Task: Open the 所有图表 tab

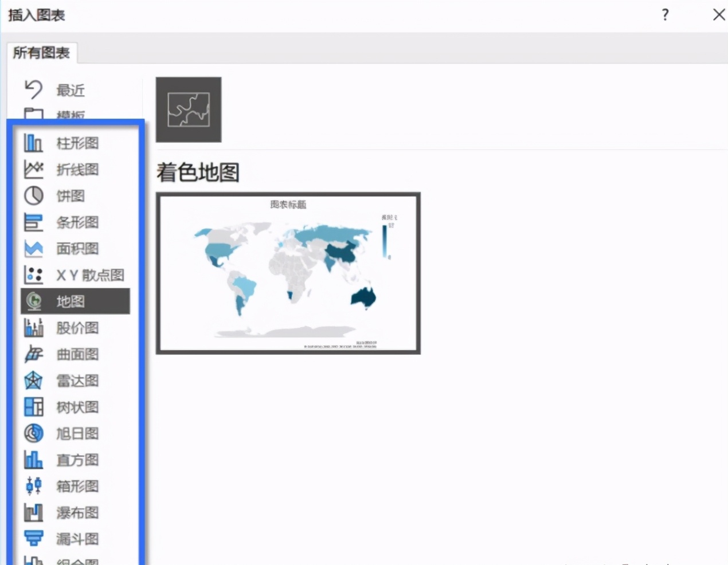Action: point(41,53)
